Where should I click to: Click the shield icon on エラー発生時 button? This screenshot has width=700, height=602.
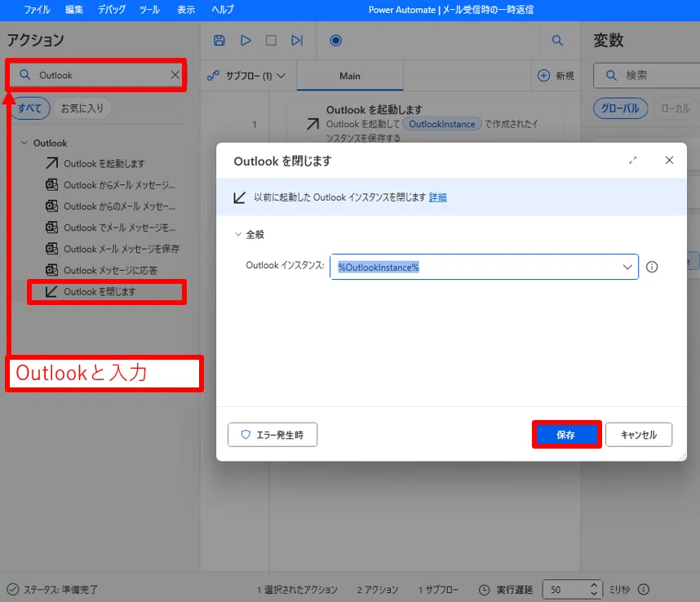tap(246, 434)
